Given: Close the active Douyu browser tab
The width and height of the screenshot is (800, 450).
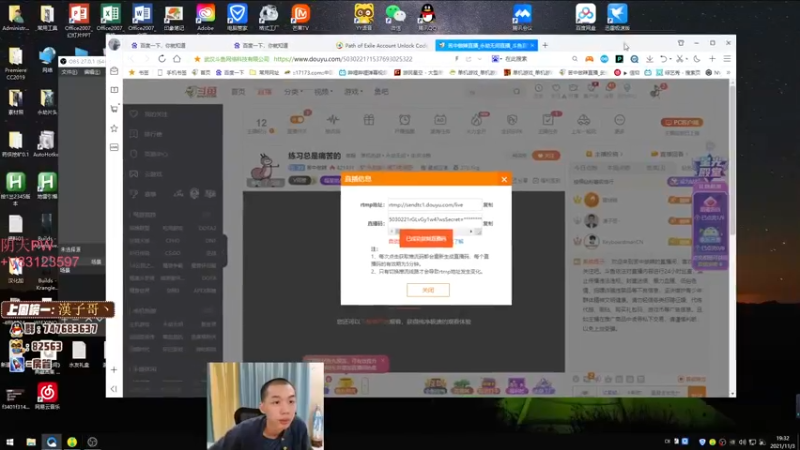Looking at the screenshot, I should coord(532,45).
